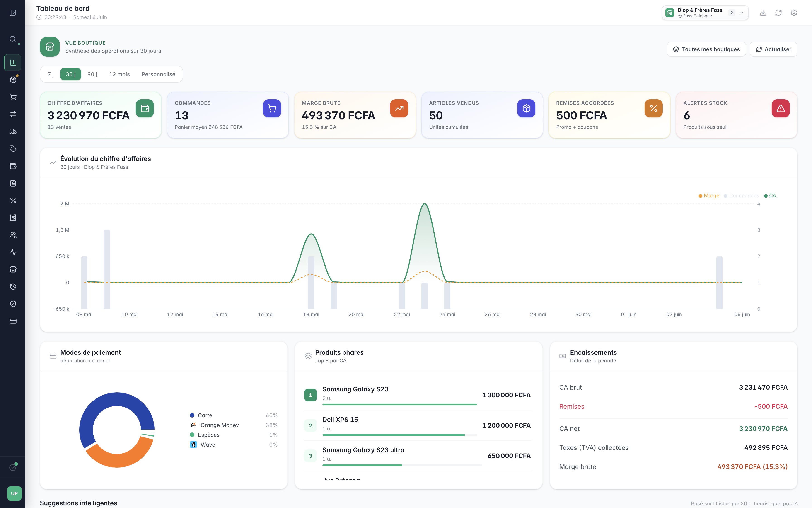Viewport: 812px width, 508px height.
Task: Open deliveries via the truck sidebar icon
Action: (13, 131)
